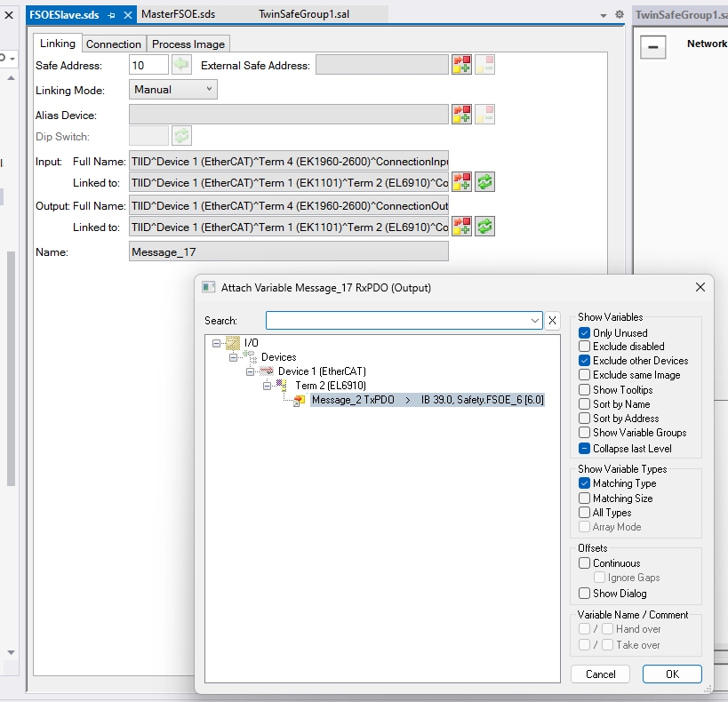Viewport: 728px width, 702px height.
Task: Clear the search with the X button
Action: (552, 321)
